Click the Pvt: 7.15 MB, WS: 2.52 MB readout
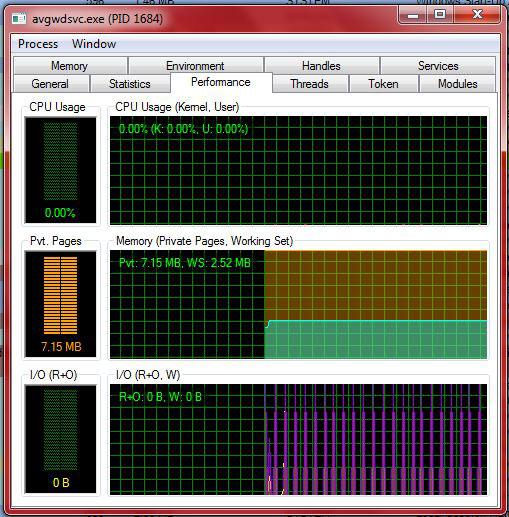Screen dimensions: 509x517 [x=185, y=263]
